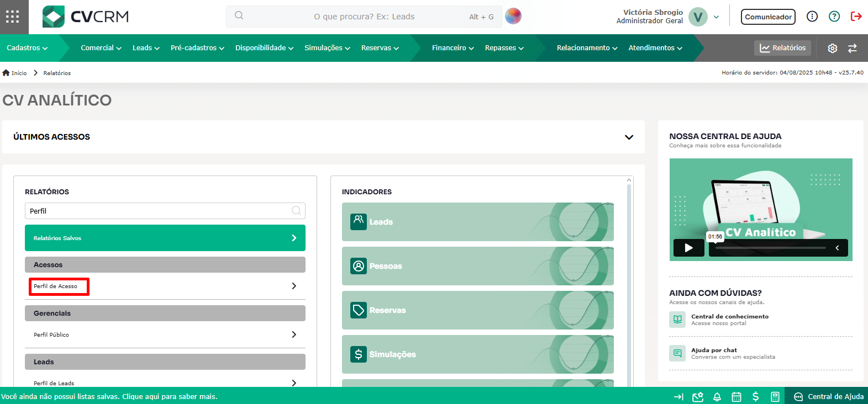The height and width of the screenshot is (404, 868).
Task: Click the Relatórios breadcrumb item
Action: [x=57, y=73]
